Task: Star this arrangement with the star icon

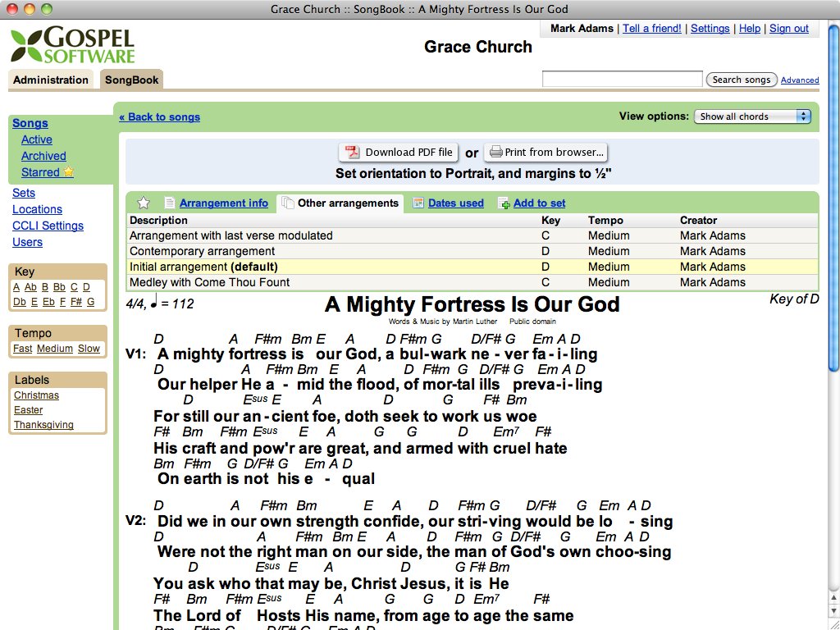Action: [143, 203]
